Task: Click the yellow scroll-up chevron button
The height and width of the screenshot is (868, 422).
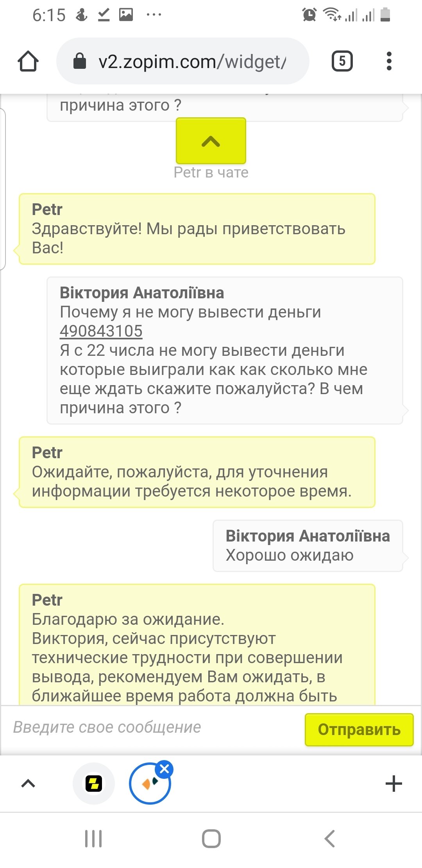Action: tap(211, 141)
